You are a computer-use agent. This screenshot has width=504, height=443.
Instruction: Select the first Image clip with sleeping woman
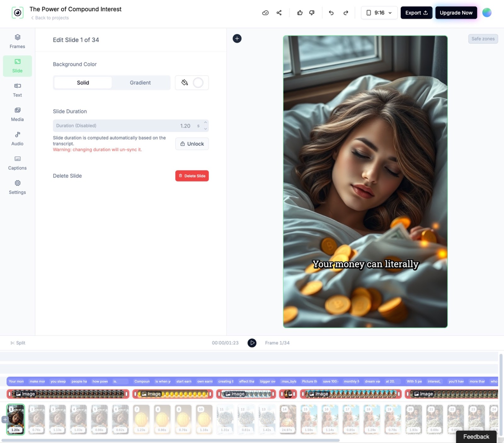(x=68, y=394)
